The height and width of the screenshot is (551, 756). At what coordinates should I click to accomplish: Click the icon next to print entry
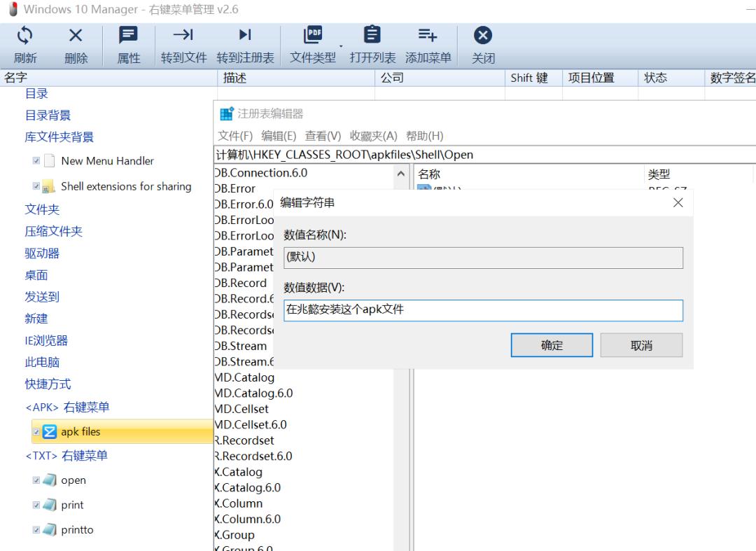(50, 505)
